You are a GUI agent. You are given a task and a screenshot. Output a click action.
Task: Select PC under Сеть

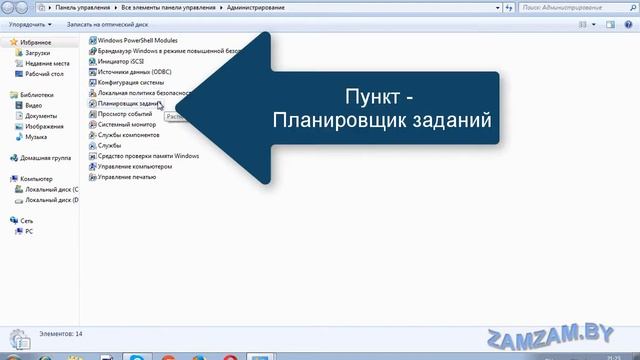29,231
